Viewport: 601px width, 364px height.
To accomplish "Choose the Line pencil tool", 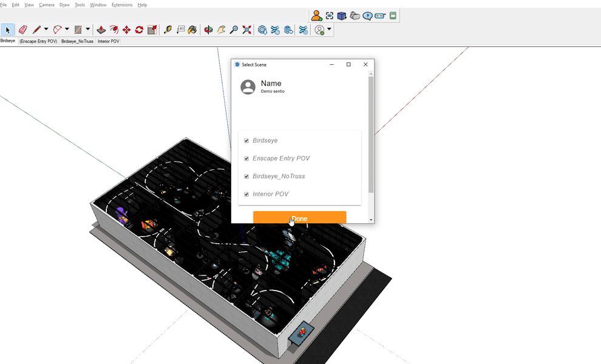I will coord(37,30).
